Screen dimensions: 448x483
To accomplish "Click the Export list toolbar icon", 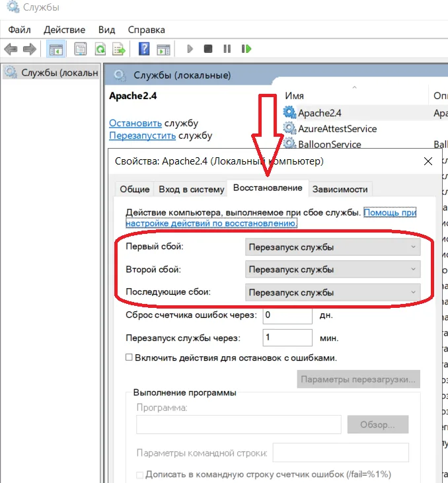I will tap(119, 49).
